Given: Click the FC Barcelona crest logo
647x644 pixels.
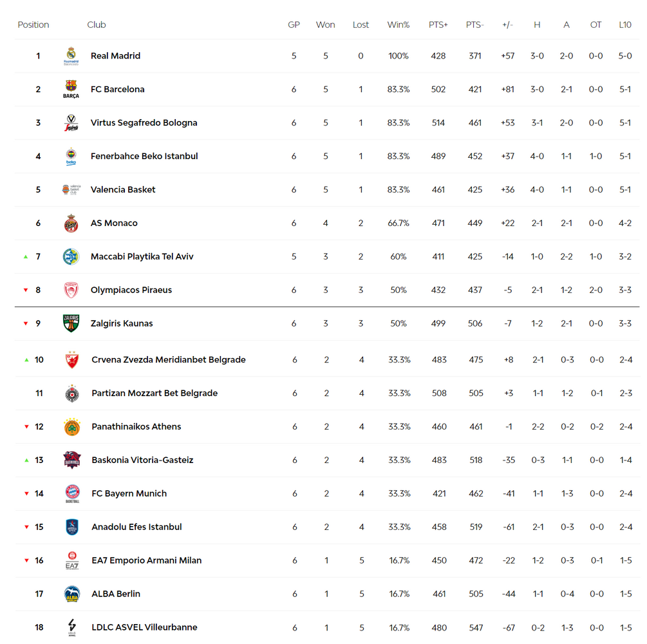Looking at the screenshot, I should point(71,89).
